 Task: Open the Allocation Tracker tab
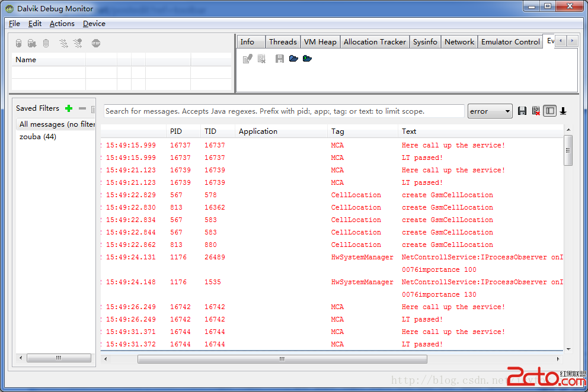point(375,42)
